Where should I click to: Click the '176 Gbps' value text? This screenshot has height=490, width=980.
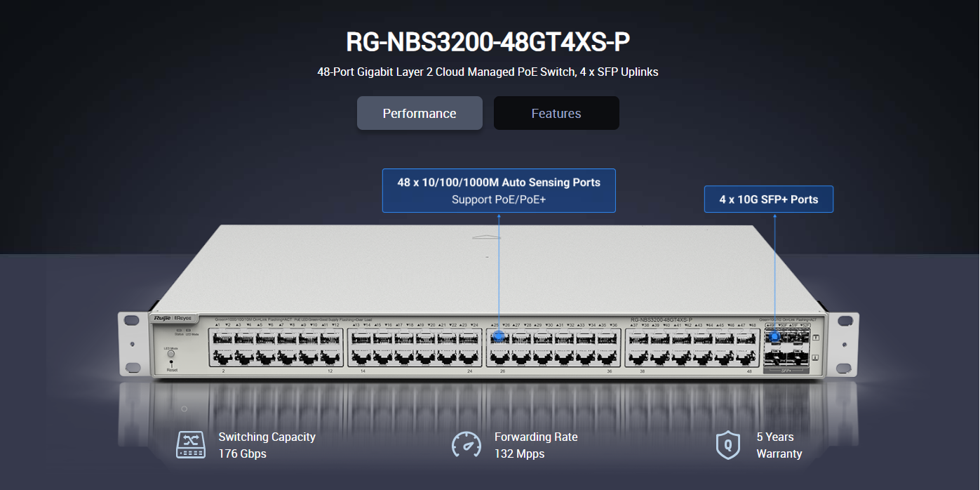pyautogui.click(x=243, y=454)
